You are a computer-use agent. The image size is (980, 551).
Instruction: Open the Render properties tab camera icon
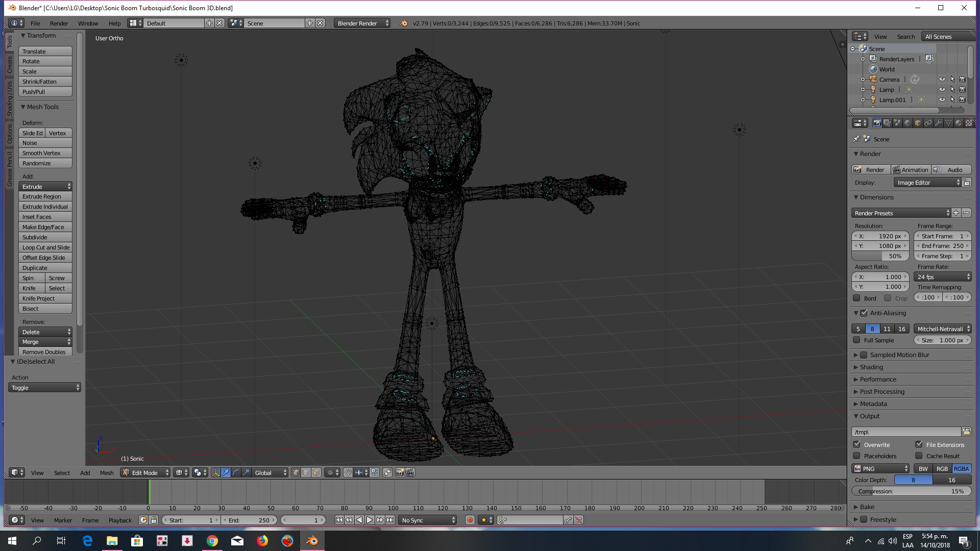pos(877,123)
